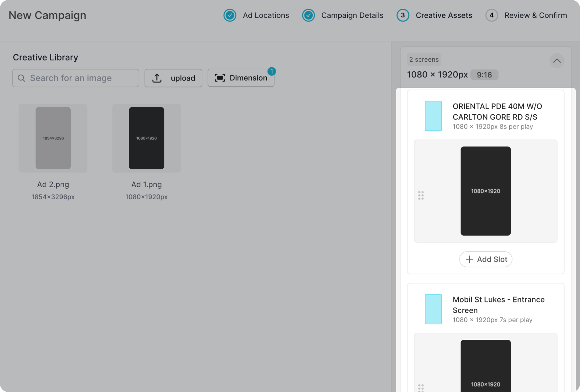The image size is (580, 392).
Task: Click the magnifier icon in search field
Action: coord(22,78)
